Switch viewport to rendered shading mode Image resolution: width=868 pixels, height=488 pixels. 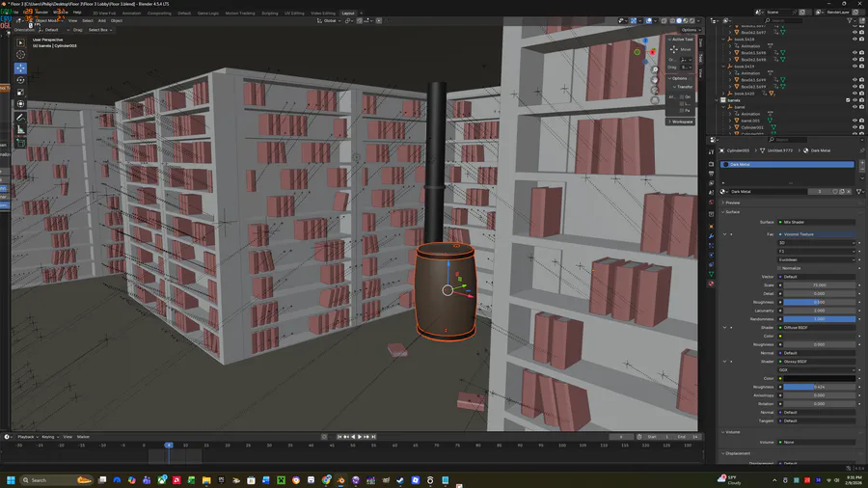tap(692, 21)
